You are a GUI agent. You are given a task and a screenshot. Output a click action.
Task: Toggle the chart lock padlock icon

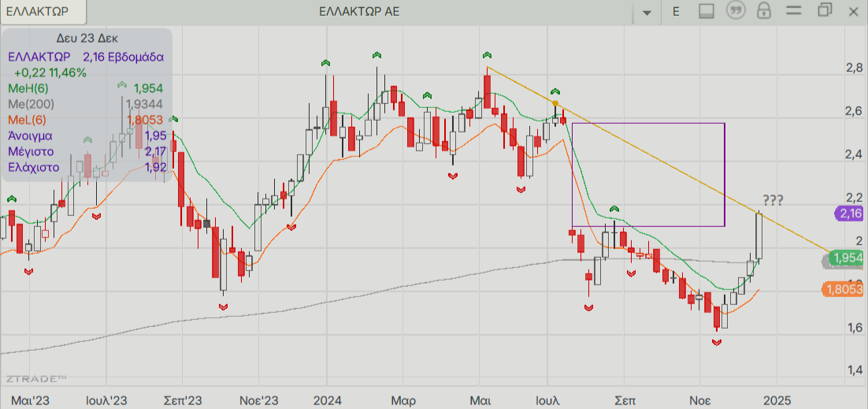click(765, 10)
